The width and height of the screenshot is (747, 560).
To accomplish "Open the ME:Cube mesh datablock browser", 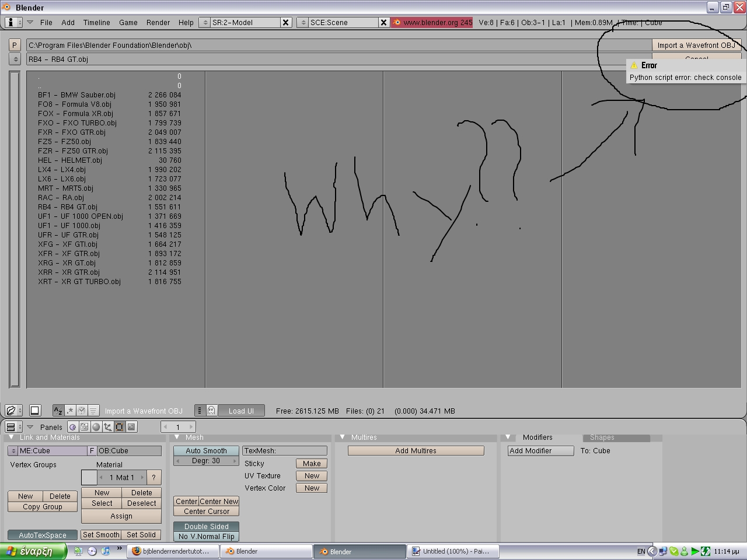I will point(13,451).
